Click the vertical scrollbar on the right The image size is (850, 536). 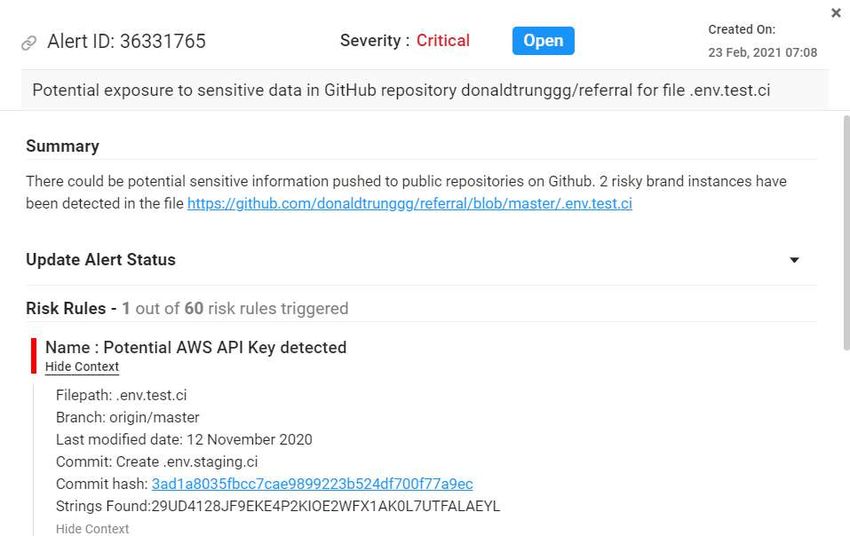pos(846,233)
